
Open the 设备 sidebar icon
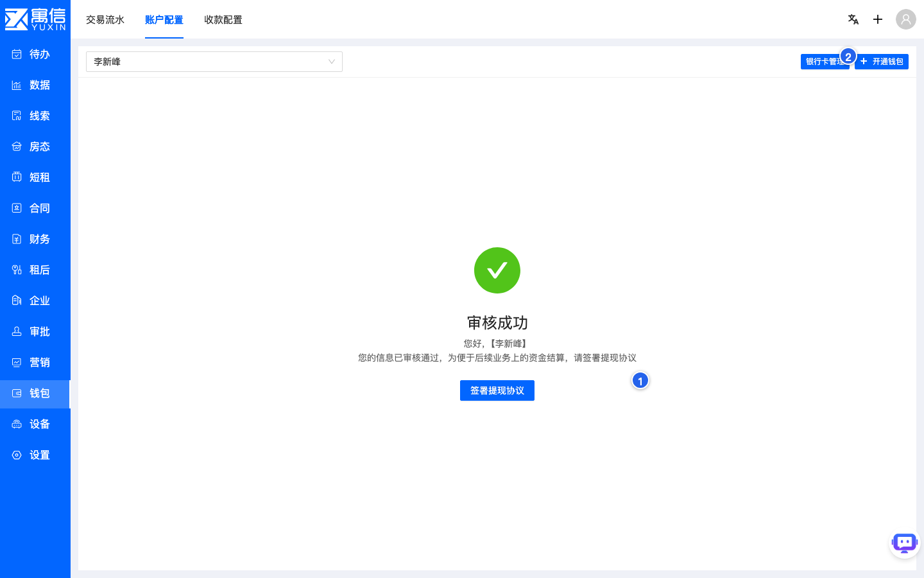pos(17,424)
